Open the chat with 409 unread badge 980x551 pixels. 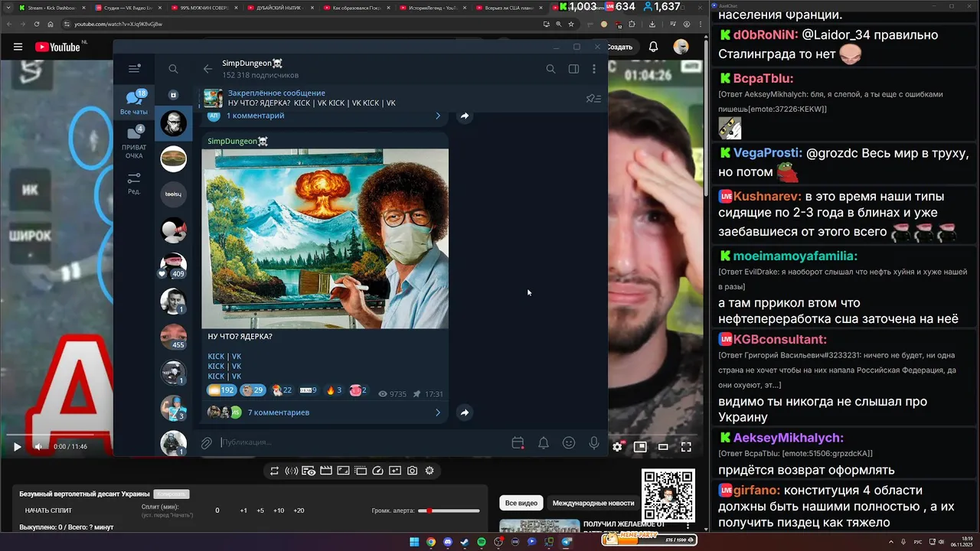(174, 266)
